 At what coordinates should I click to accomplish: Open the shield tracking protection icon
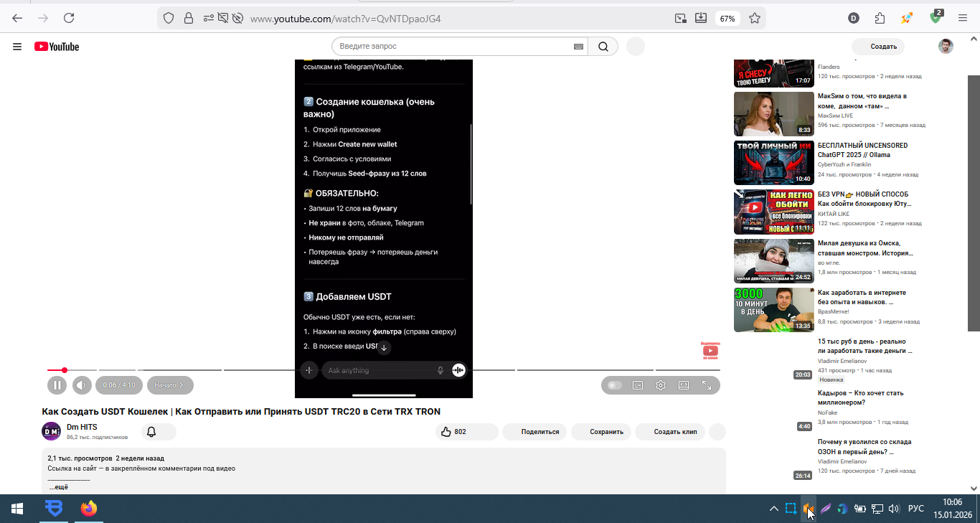(x=169, y=19)
